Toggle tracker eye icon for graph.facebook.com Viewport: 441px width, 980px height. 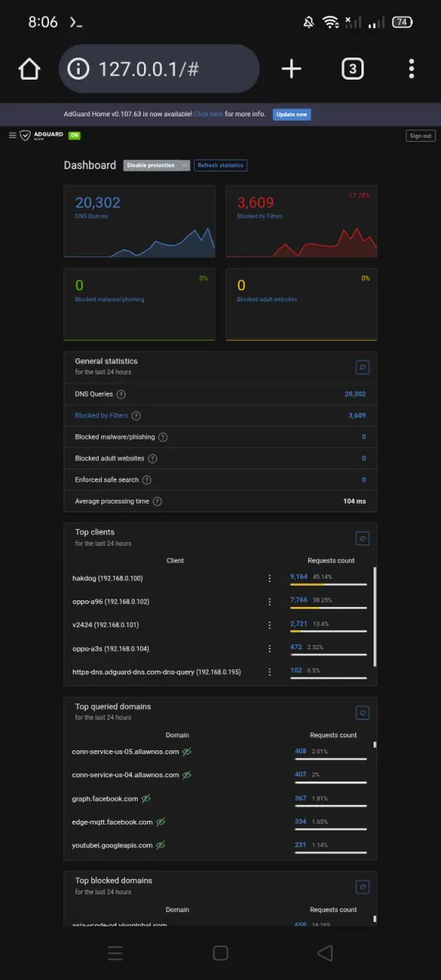(145, 799)
